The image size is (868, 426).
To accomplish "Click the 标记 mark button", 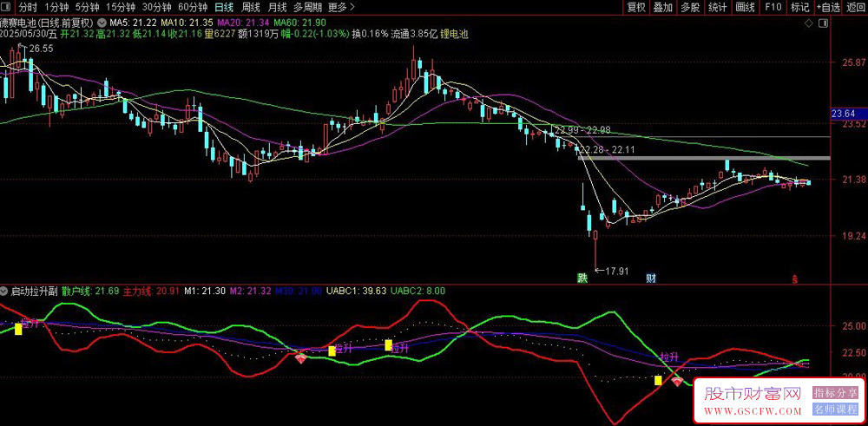I will pyautogui.click(x=800, y=7).
